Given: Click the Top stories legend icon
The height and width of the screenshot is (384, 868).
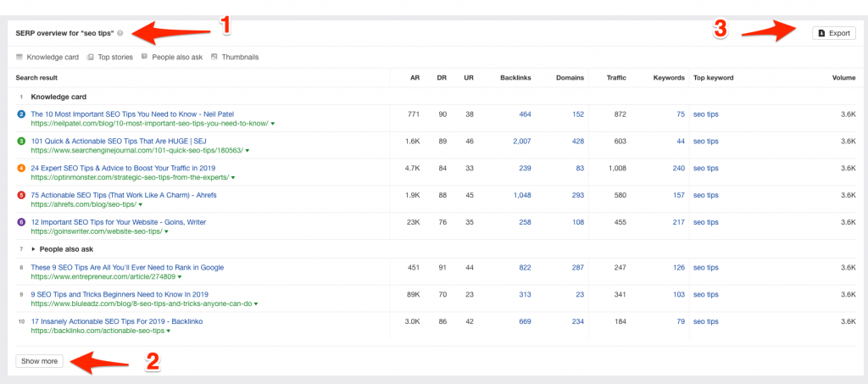Looking at the screenshot, I should pyautogui.click(x=90, y=57).
